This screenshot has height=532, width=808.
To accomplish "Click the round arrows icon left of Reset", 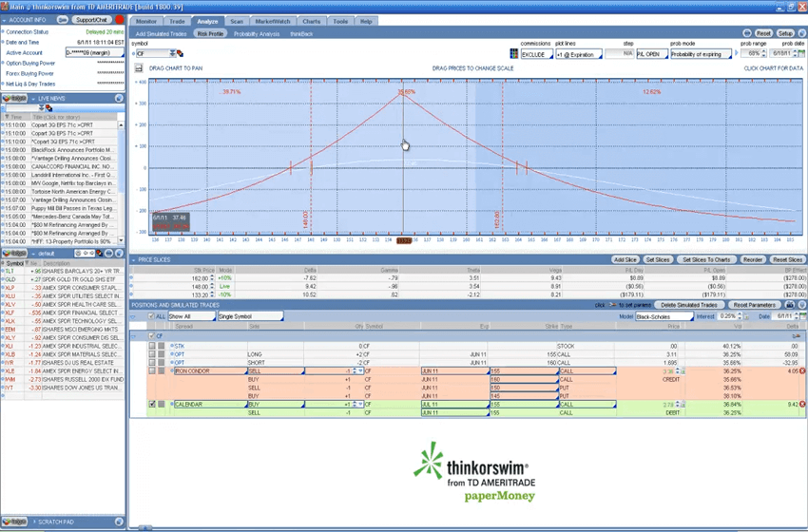I will click(746, 33).
